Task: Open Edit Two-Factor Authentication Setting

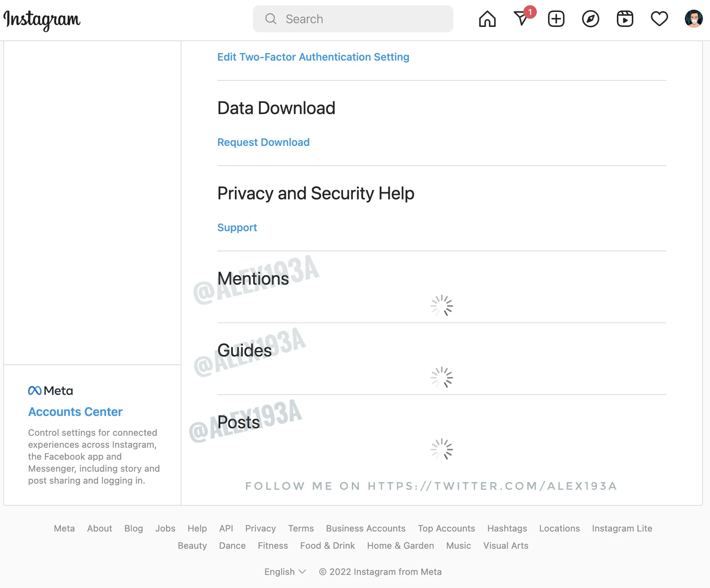Action: (x=313, y=57)
